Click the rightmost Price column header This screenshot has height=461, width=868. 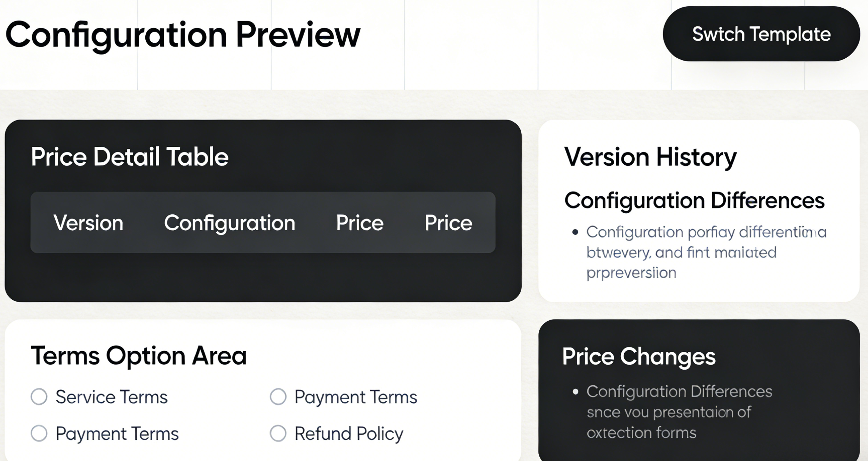point(448,223)
